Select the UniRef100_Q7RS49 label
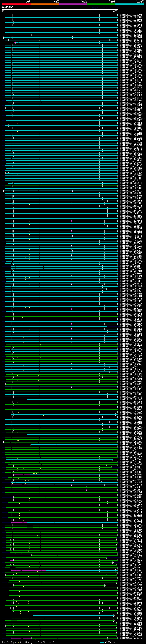 click(x=131, y=638)
